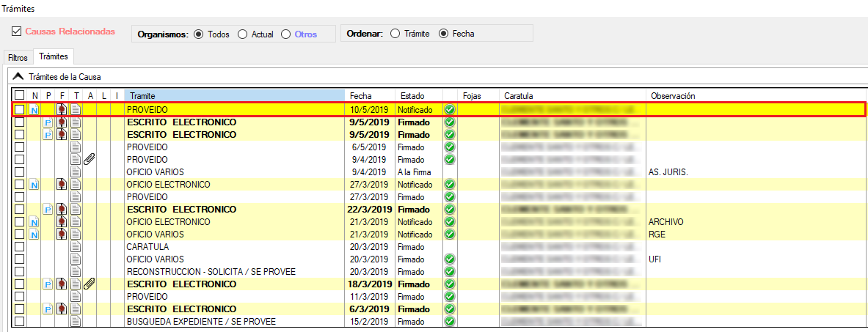Click the P presentation icon on the 22/3/2019 row

pos(48,210)
